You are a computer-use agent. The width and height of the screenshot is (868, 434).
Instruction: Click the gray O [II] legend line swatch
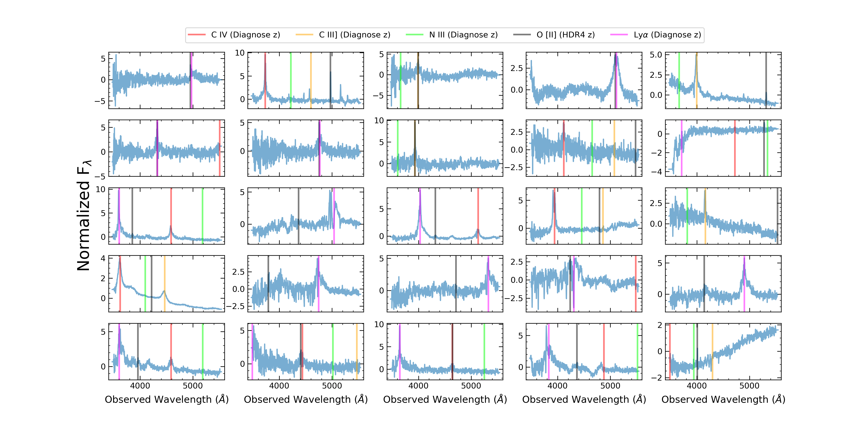click(522, 35)
